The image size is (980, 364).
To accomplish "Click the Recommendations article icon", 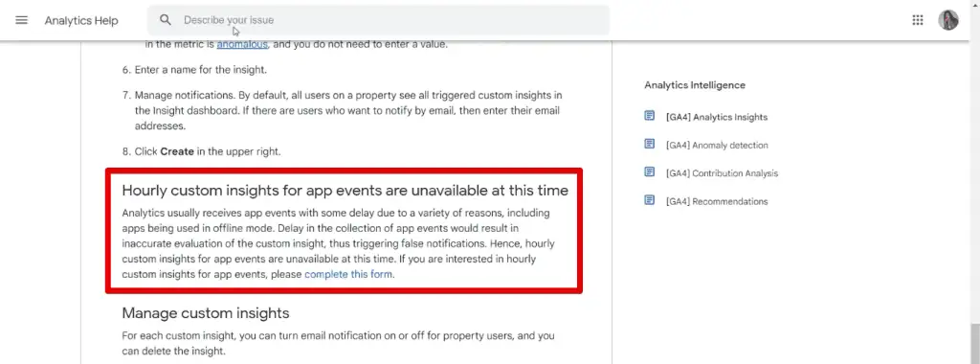I will 650,200.
